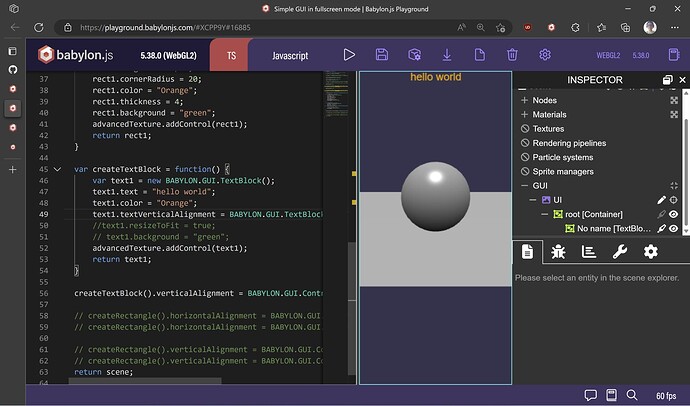Close the Inspector panel
Image resolution: width=690 pixels, height=406 pixels.
683,80
